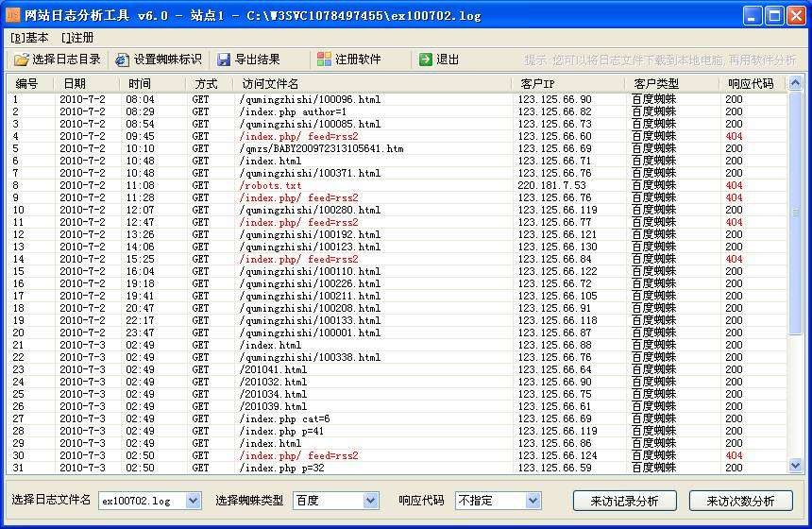Click the 404 code in row 4
Image resolution: width=812 pixels, height=529 pixels.
(x=734, y=136)
